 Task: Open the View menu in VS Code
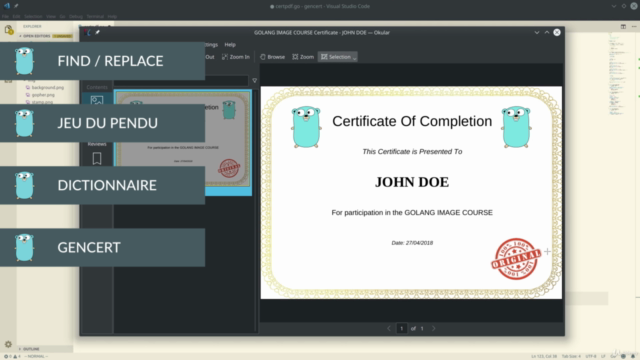point(51,16)
